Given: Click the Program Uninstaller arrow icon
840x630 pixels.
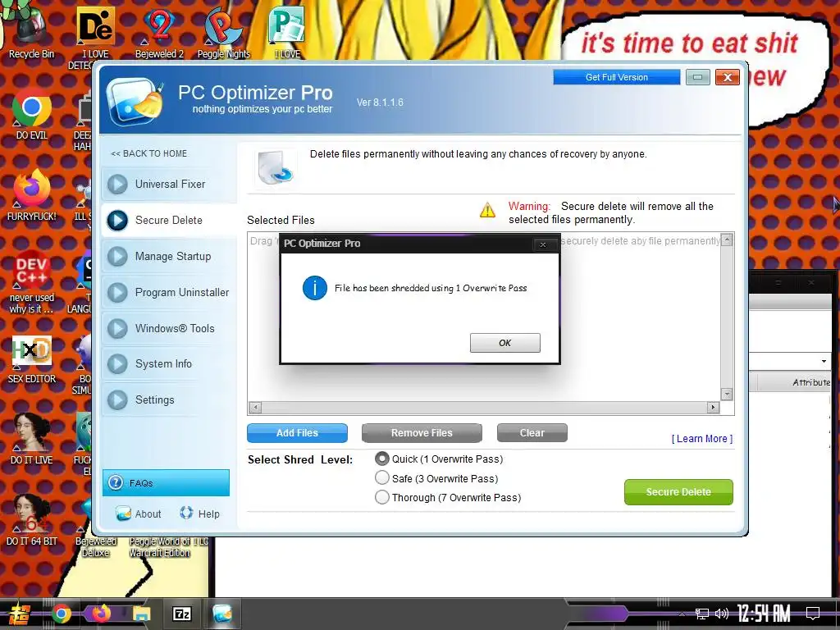Looking at the screenshot, I should pos(117,293).
